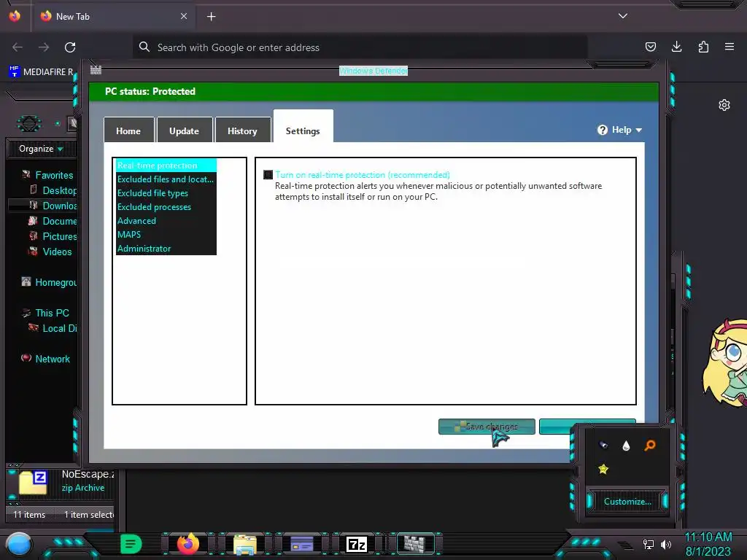Toggle the real-time protection checkbox

268,175
